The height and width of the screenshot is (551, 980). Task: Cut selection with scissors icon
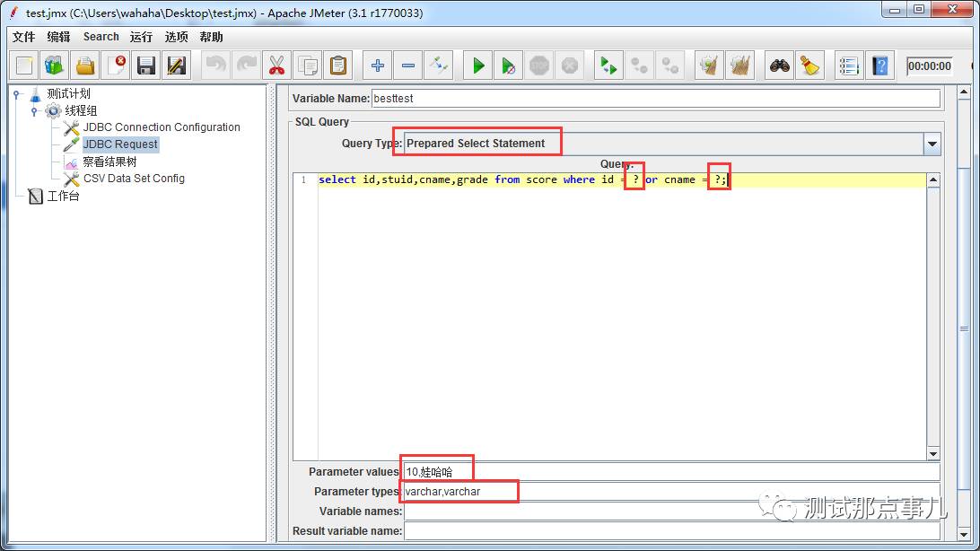pos(277,66)
